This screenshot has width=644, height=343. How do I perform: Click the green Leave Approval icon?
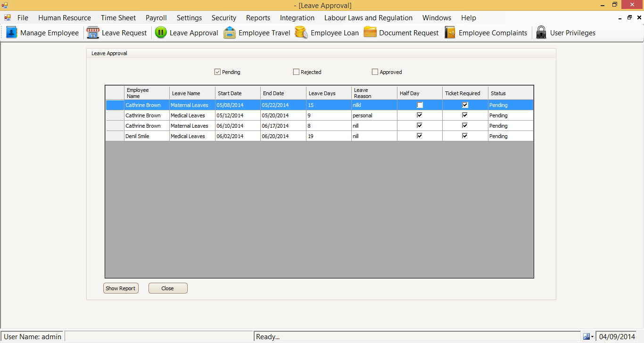[161, 33]
